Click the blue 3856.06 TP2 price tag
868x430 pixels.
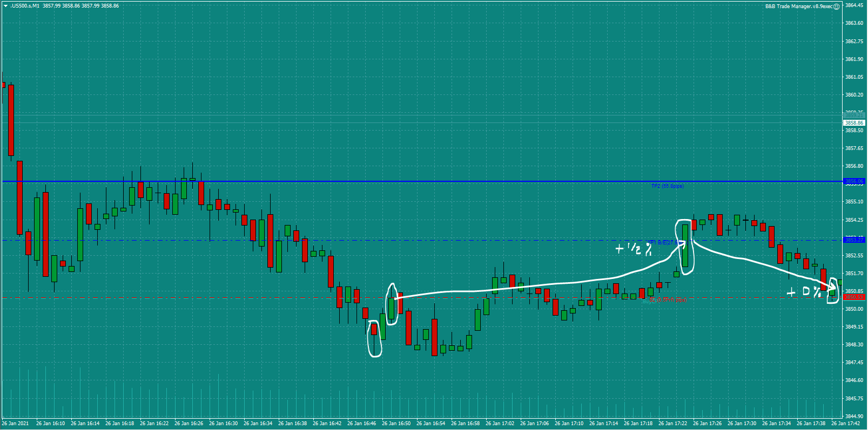pos(854,181)
